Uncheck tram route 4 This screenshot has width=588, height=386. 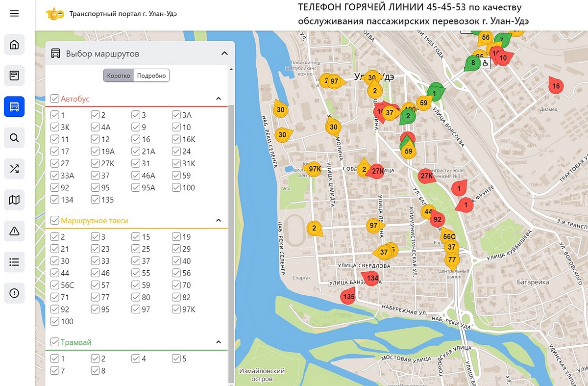coord(135,359)
